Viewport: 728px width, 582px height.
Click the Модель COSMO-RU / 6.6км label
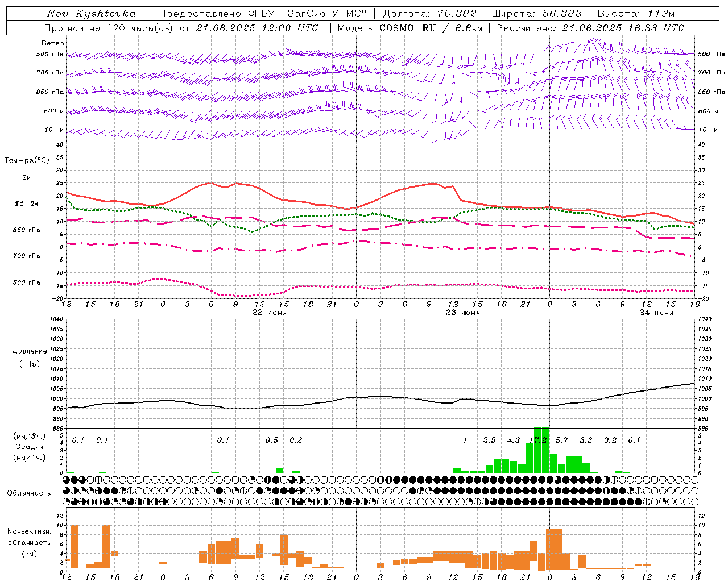410,28
